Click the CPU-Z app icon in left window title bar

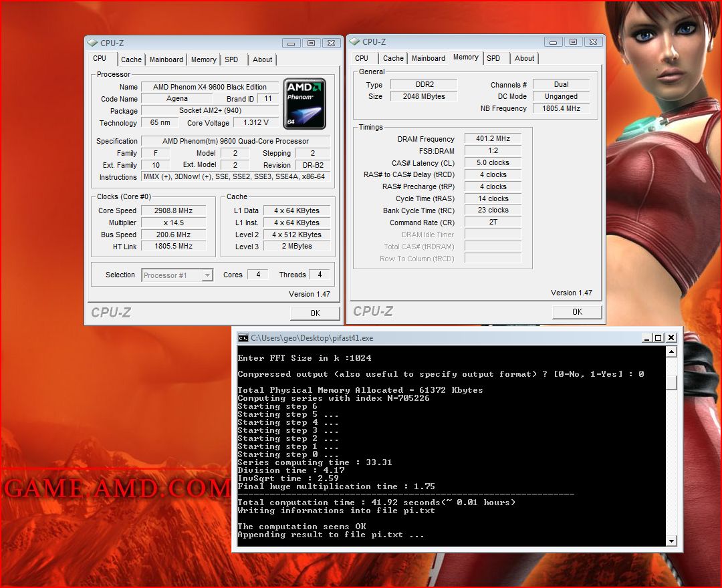[x=92, y=43]
